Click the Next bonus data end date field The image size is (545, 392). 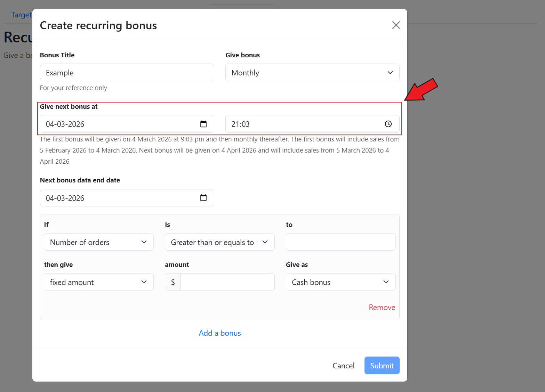point(118,198)
